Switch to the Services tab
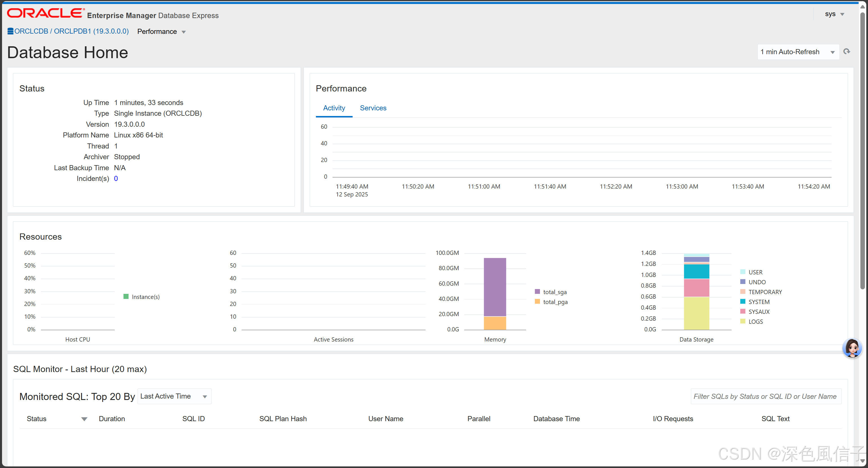The image size is (868, 468). tap(373, 108)
